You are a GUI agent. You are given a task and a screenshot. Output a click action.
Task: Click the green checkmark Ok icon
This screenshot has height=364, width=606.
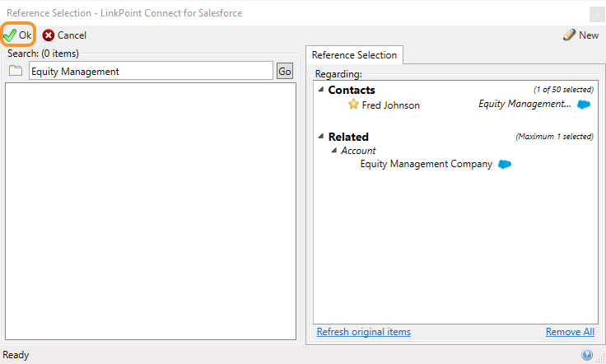pos(10,35)
